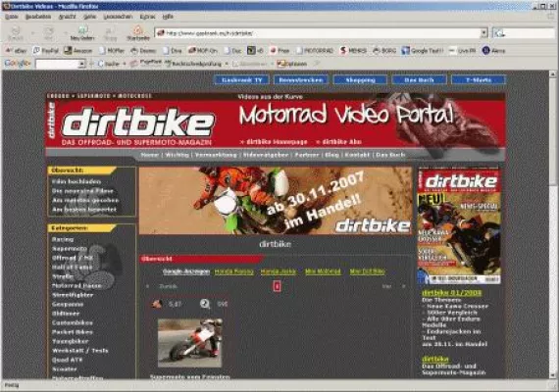The image size is (559, 392).
Task: Open the Extras menu
Action: tap(147, 17)
